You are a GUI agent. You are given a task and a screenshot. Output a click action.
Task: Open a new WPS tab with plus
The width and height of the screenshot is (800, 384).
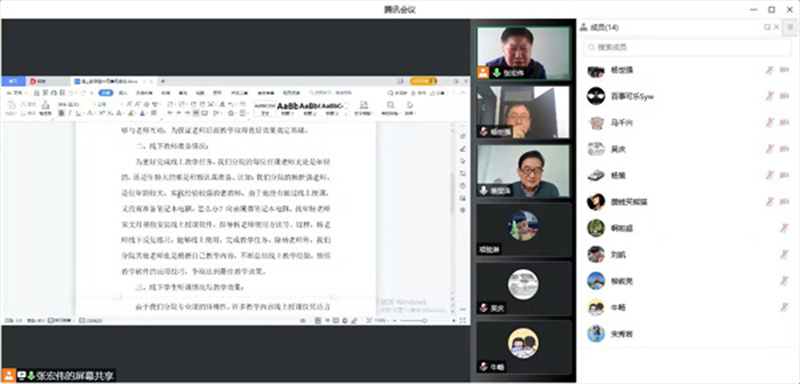163,81
